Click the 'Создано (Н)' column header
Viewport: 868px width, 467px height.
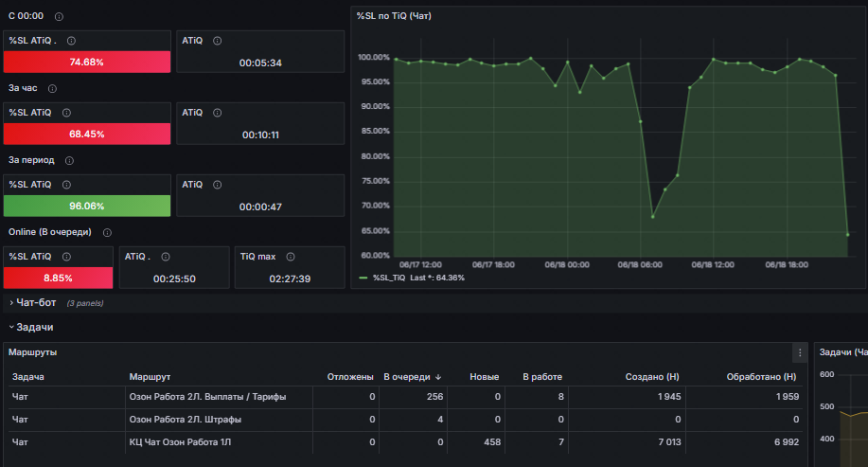pos(651,377)
